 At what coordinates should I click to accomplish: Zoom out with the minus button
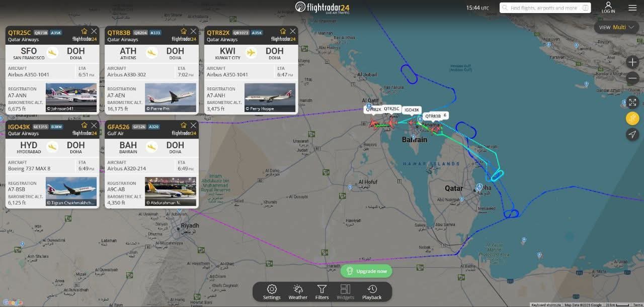click(x=632, y=78)
